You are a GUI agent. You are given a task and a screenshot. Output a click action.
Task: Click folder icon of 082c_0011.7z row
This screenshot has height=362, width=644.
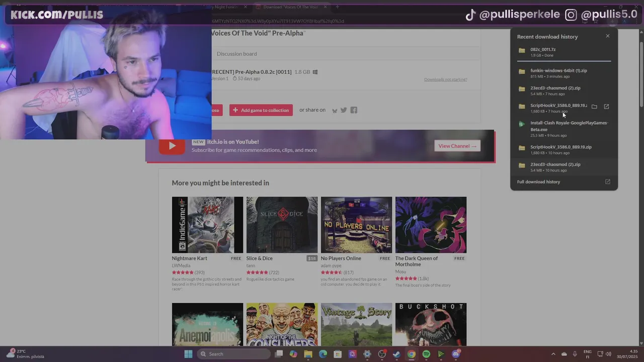click(x=522, y=50)
